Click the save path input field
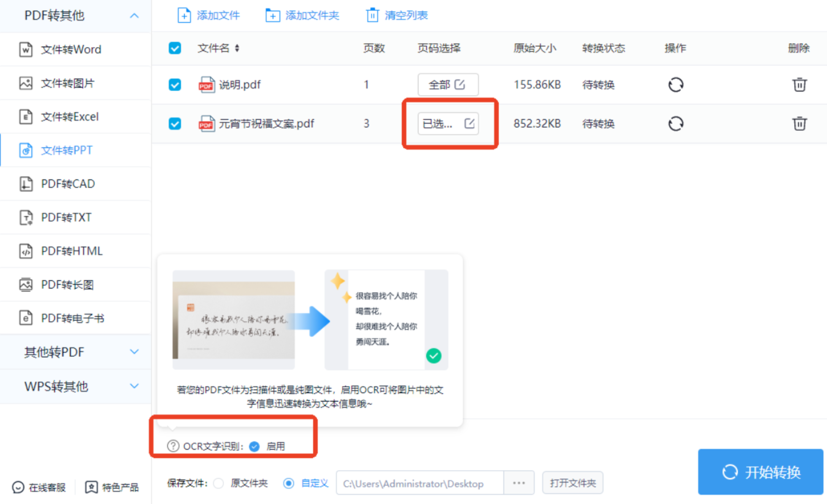The image size is (827, 504). (419, 483)
